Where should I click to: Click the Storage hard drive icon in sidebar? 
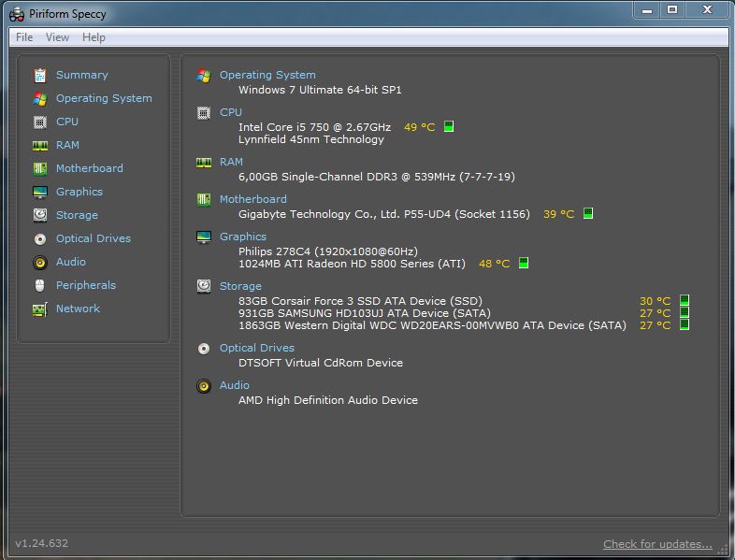coord(40,215)
